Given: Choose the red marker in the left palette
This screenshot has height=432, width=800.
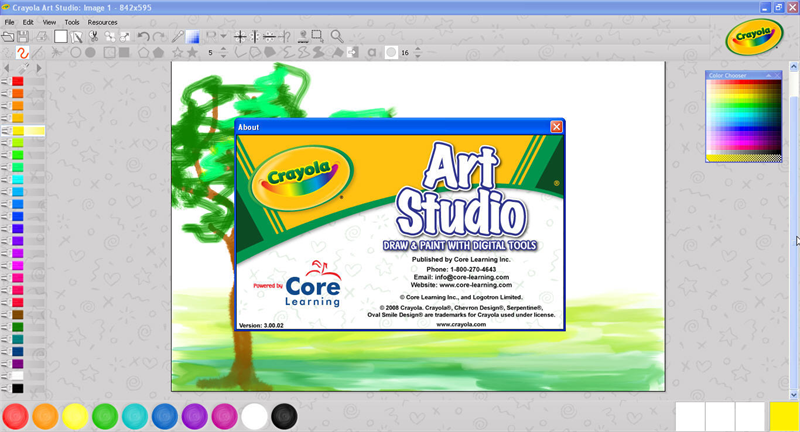Looking at the screenshot, I should pyautogui.click(x=17, y=81).
